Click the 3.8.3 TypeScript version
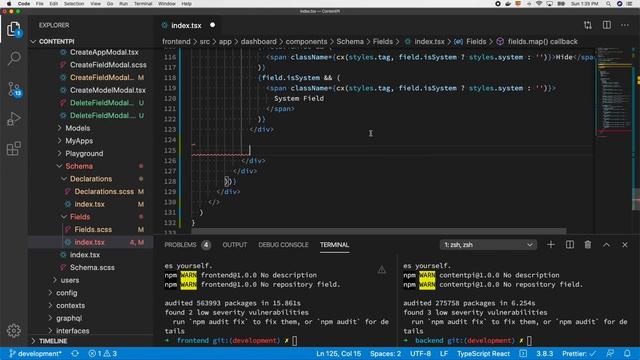The height and width of the screenshot is (360, 640). 544,353
